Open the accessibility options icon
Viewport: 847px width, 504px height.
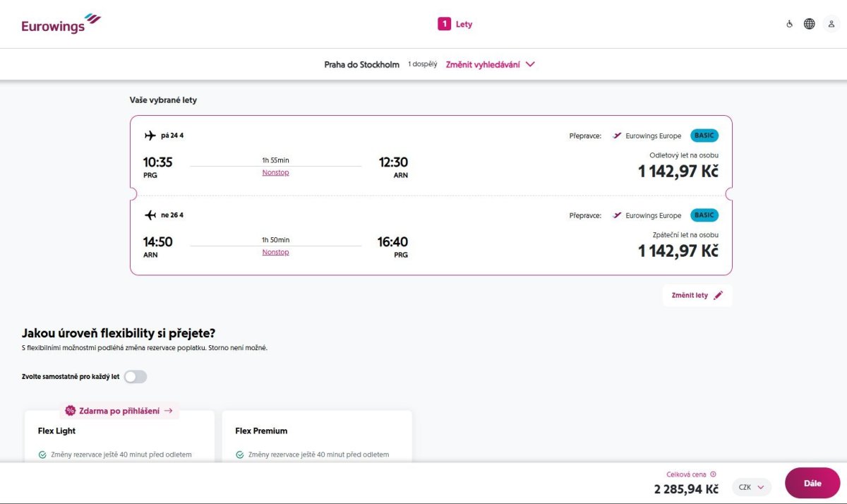click(x=790, y=24)
